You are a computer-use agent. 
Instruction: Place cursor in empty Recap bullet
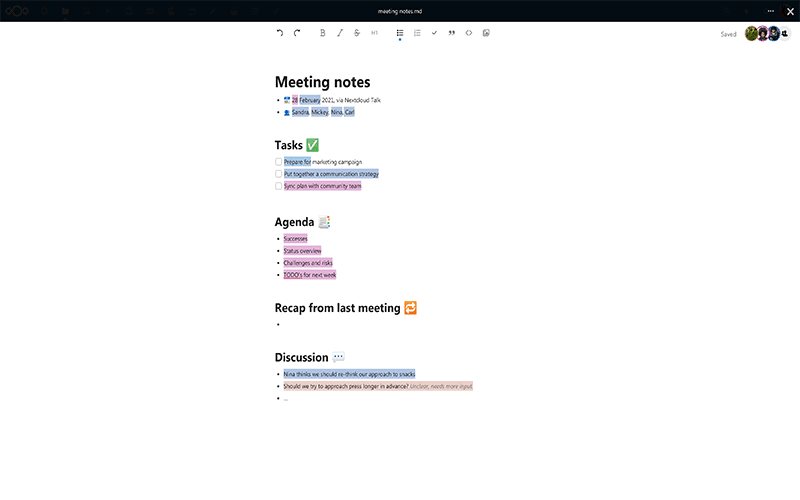click(300, 324)
